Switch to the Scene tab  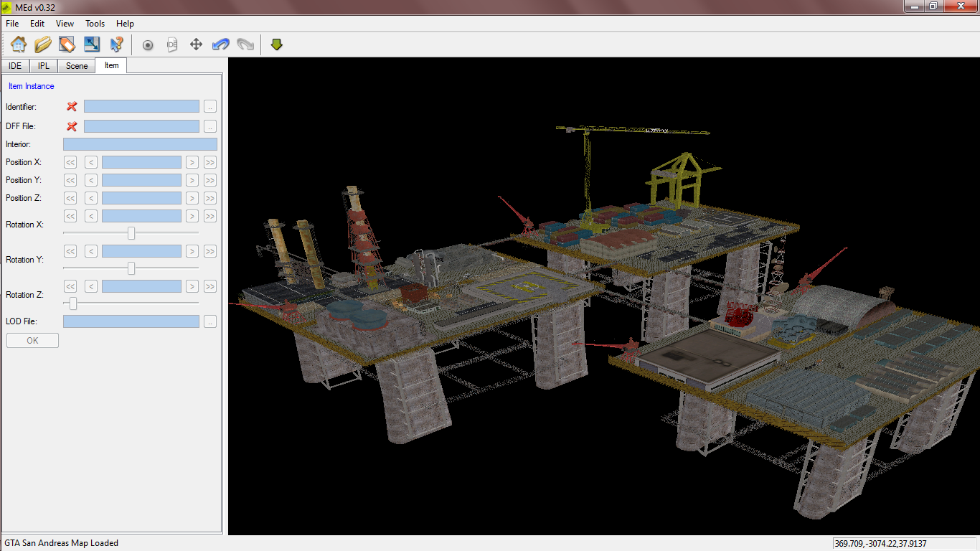point(77,66)
